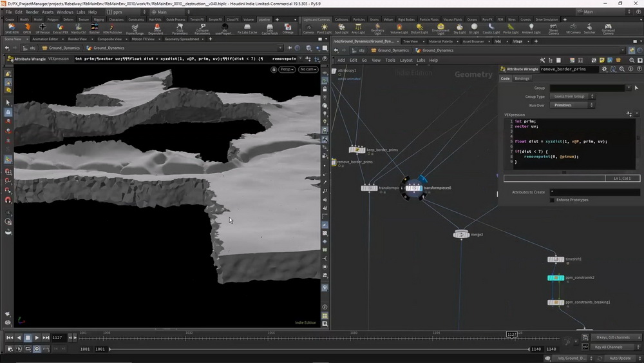644x363 pixels.
Task: Click the node name field remove_border_prims
Action: pyautogui.click(x=569, y=69)
